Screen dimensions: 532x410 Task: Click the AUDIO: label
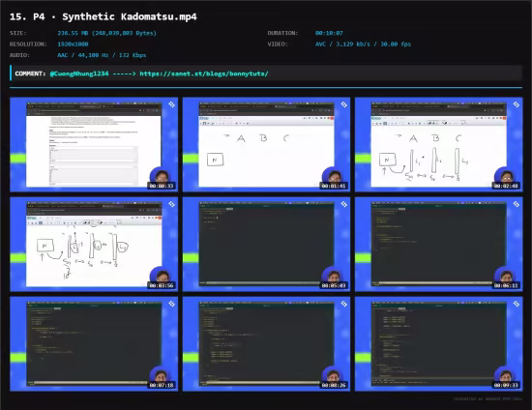pyautogui.click(x=19, y=55)
